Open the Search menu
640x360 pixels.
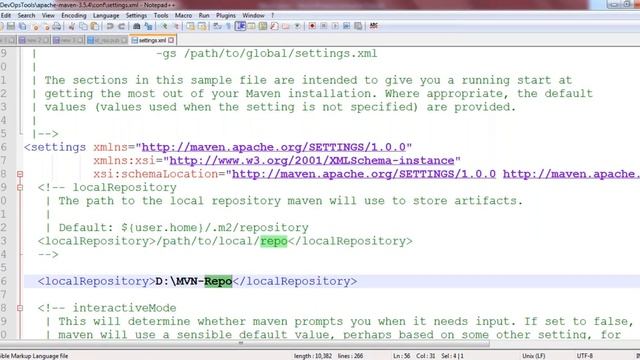[26, 16]
